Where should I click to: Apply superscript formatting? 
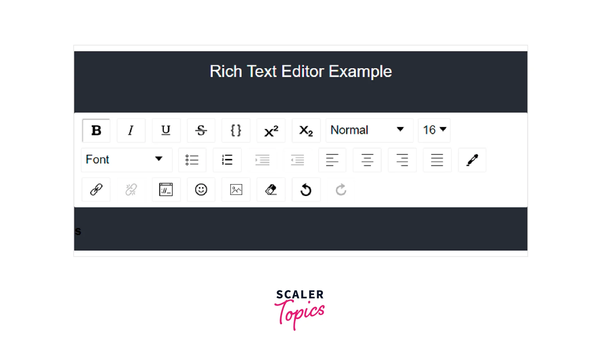point(271,131)
